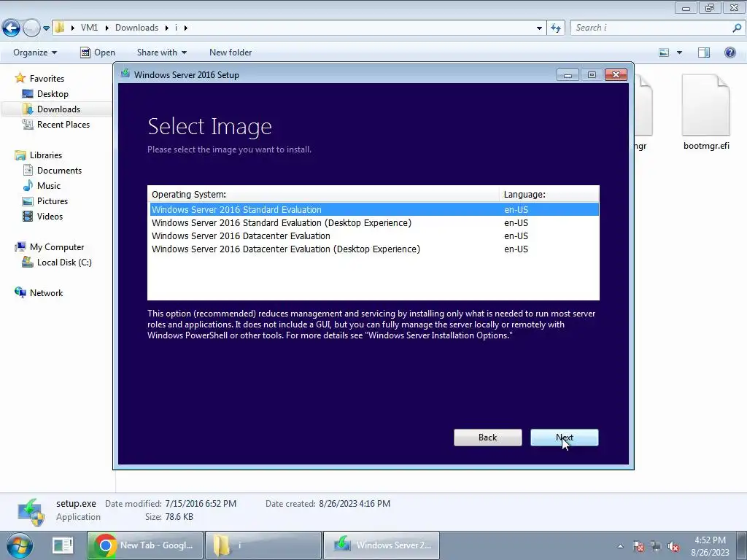Open the Pictures library

click(x=53, y=201)
